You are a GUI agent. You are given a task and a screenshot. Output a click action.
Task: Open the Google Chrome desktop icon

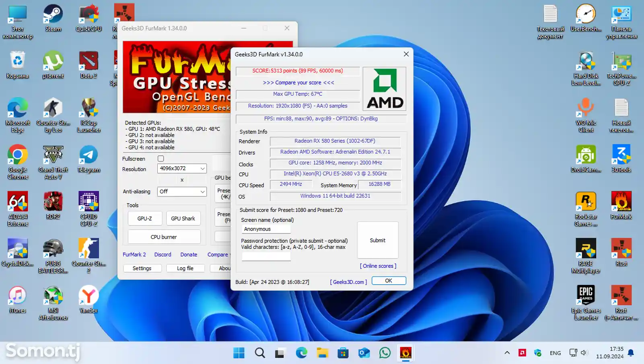pos(17,162)
